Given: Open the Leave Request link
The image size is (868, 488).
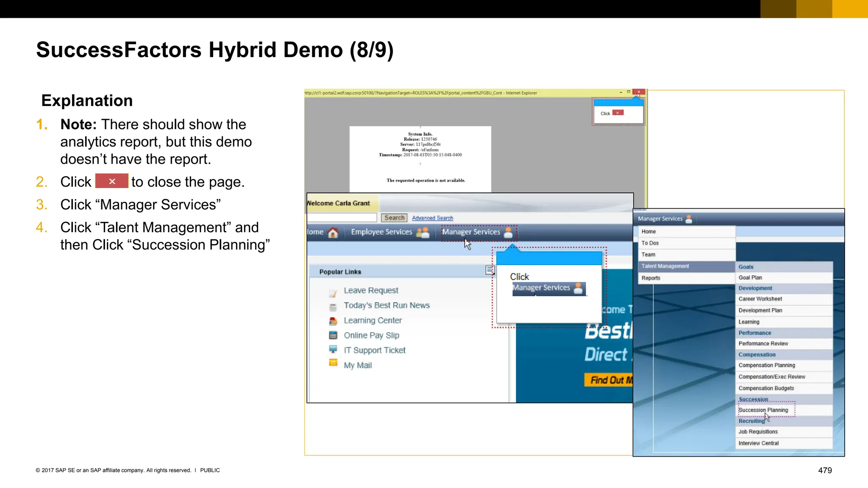Looking at the screenshot, I should click(371, 291).
